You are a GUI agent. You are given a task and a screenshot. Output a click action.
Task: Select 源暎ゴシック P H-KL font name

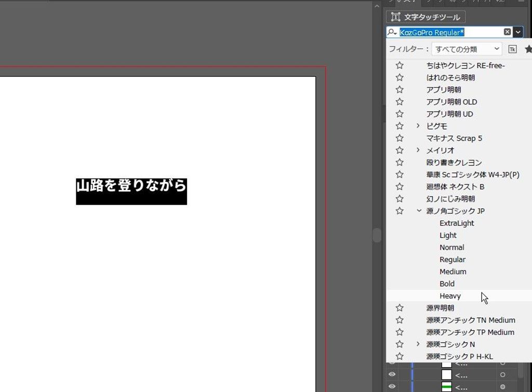coord(459,356)
